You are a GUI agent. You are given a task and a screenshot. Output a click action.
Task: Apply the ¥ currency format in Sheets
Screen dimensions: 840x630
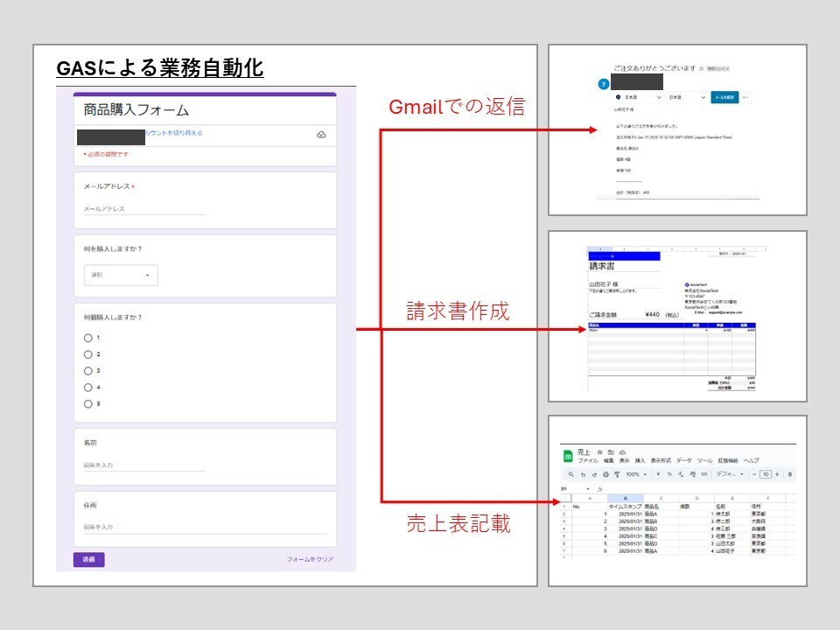[658, 474]
